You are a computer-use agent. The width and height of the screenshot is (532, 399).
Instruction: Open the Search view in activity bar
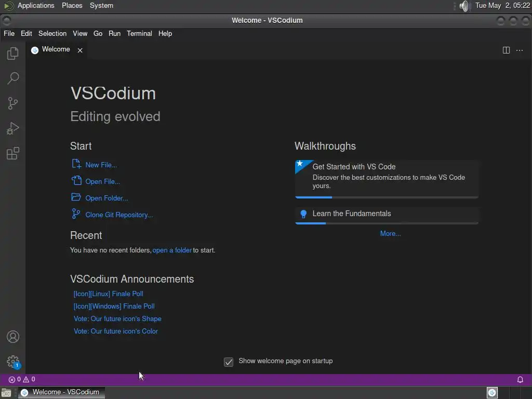[13, 78]
